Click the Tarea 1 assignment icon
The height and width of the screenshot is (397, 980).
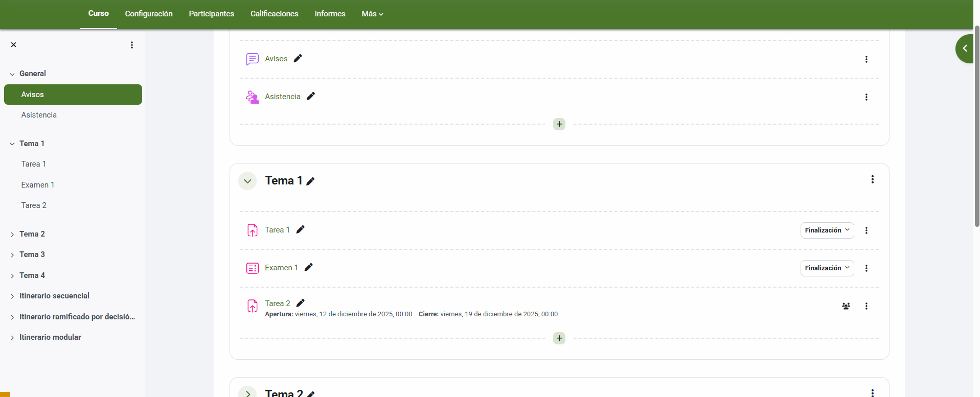(253, 230)
